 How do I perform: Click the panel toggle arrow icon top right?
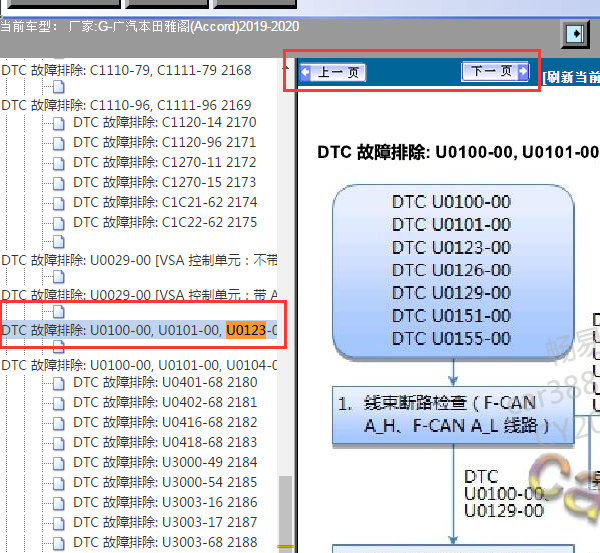tap(575, 34)
